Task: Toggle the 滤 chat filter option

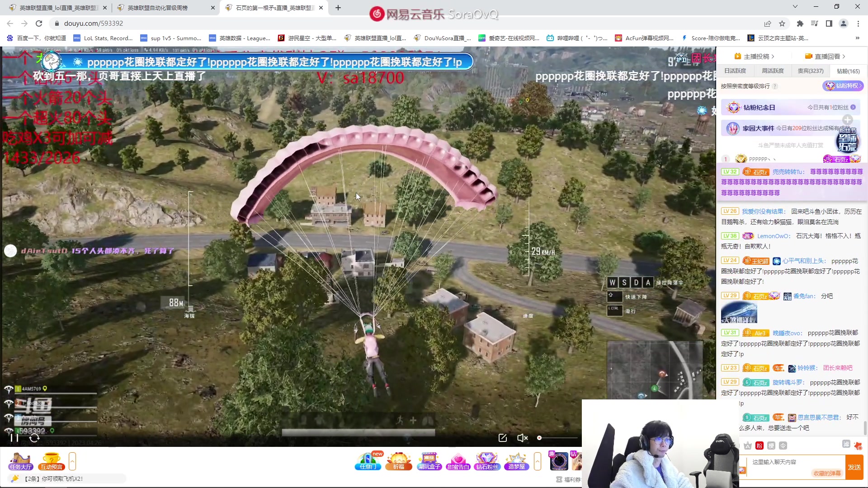Action: pos(846,445)
